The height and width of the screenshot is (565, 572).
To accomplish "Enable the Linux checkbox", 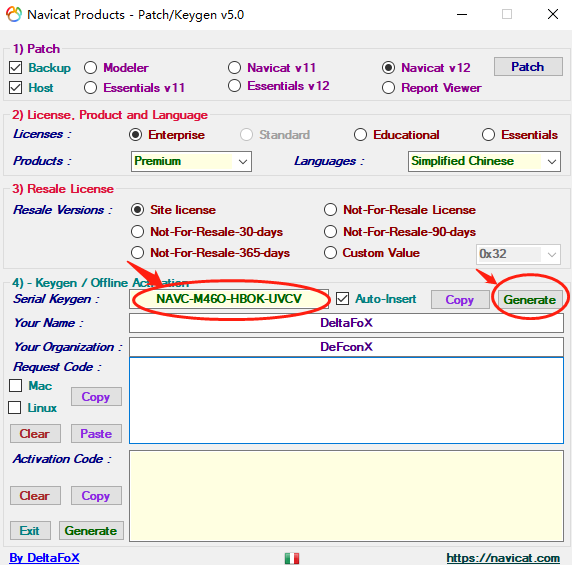I will pos(15,408).
